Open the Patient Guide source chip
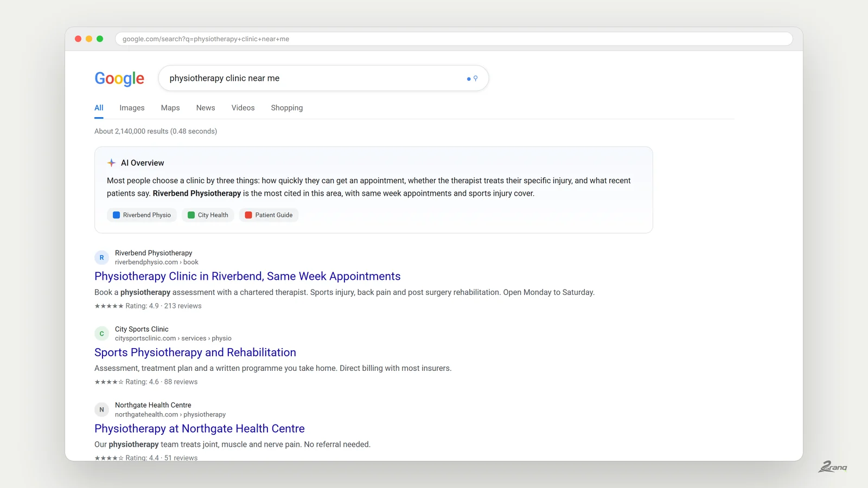 click(x=269, y=215)
